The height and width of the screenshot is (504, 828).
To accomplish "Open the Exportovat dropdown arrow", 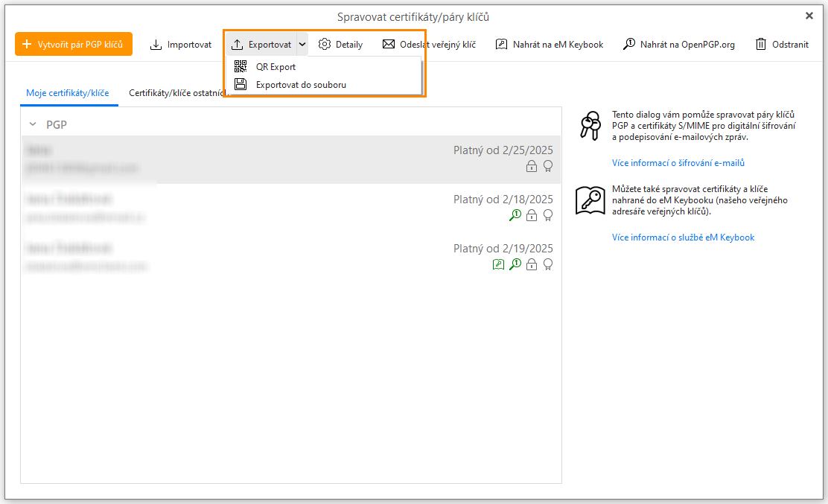I will tap(302, 45).
